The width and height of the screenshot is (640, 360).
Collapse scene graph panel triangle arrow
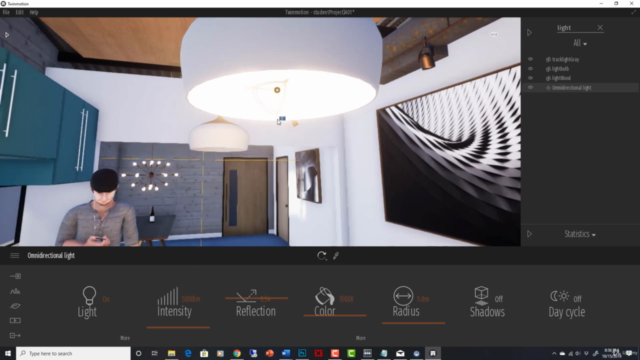[529, 32]
